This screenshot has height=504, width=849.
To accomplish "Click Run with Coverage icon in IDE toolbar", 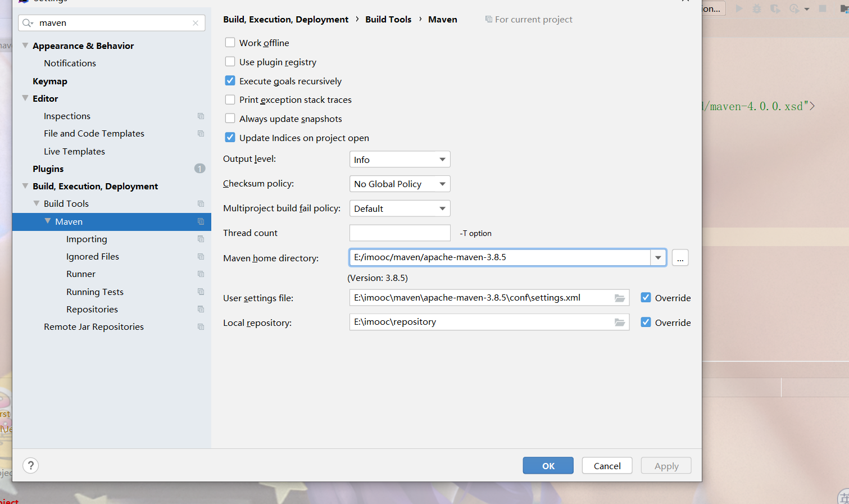I will (775, 8).
